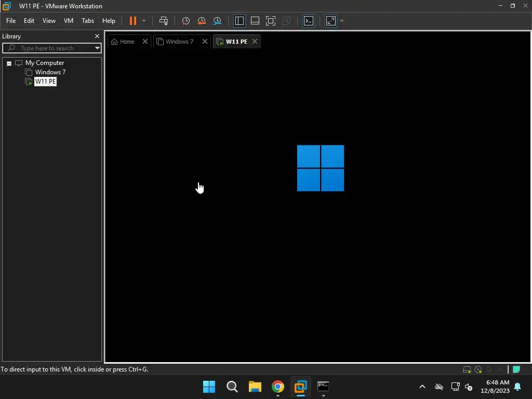Click Send Ctrl+Alt+Del toolbar icon

(164, 21)
